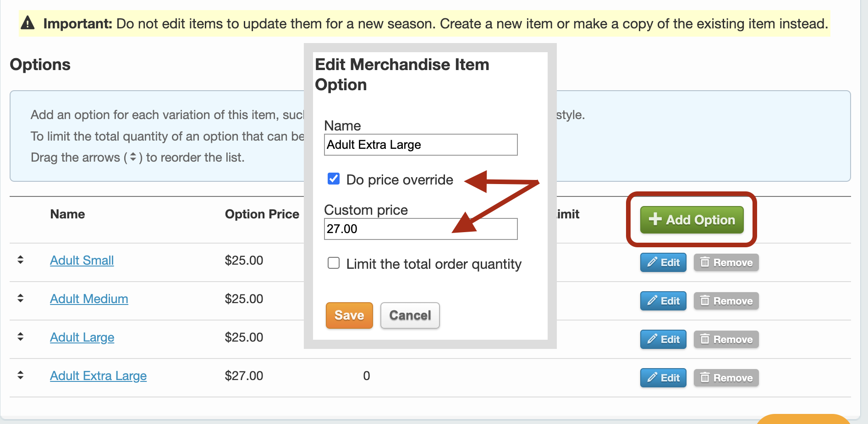Edit the Adult Medium option
This screenshot has width=868, height=424.
click(663, 301)
